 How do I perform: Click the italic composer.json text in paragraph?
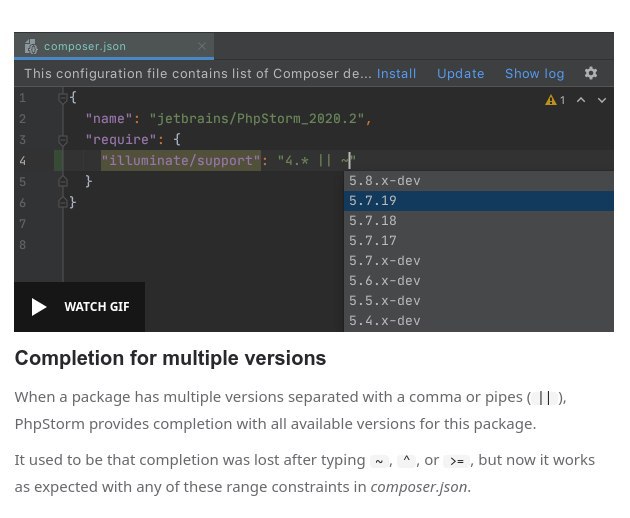click(x=419, y=487)
